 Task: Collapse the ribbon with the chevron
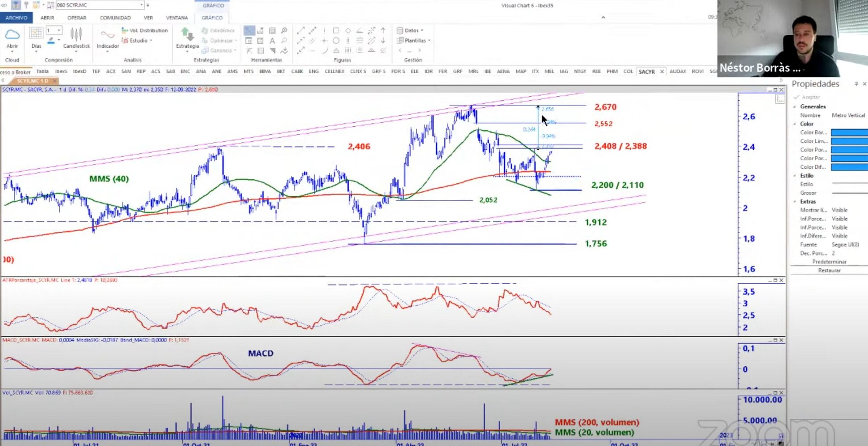(x=603, y=17)
